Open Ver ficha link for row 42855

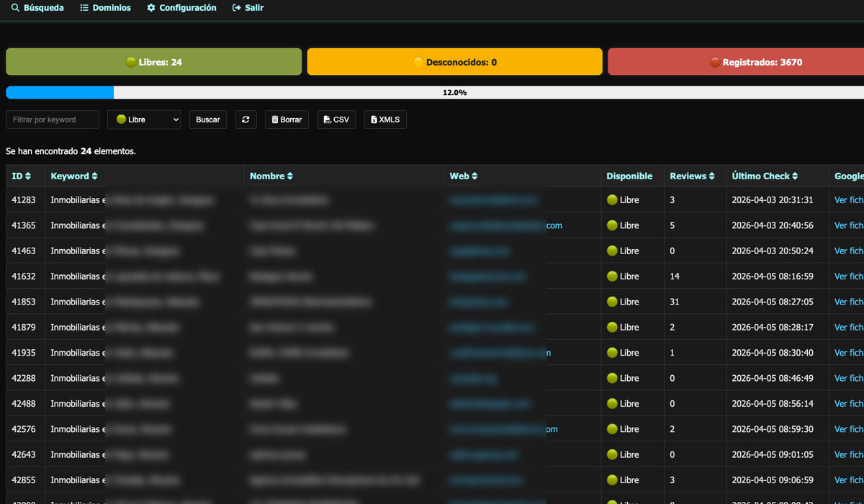tap(849, 480)
